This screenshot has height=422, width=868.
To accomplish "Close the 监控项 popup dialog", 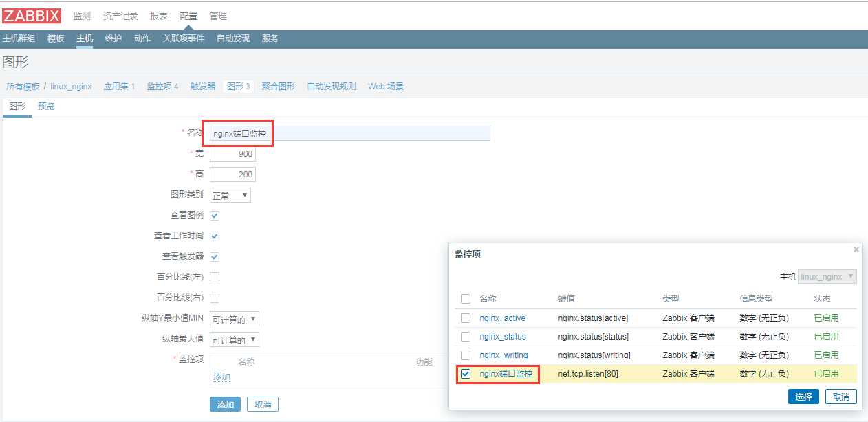I will click(856, 249).
